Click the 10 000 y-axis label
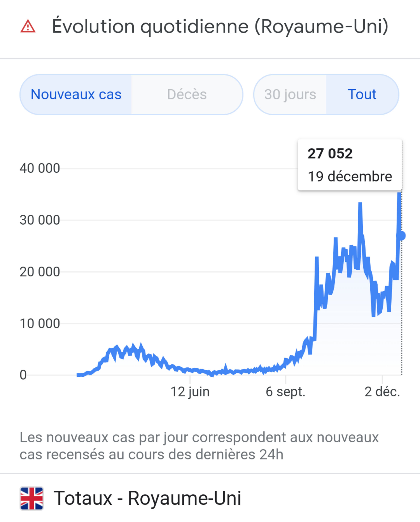This screenshot has height=522, width=420. [40, 324]
